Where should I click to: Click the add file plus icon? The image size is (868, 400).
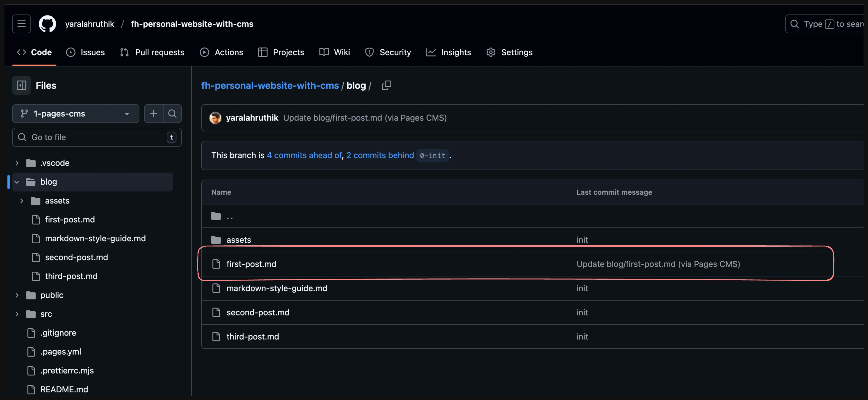(x=154, y=114)
